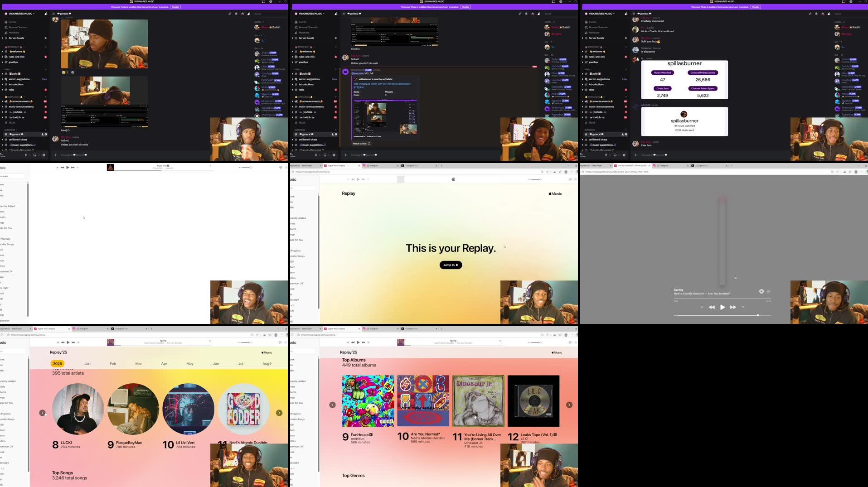Screen dimensions: 868x487
Task: Deafen audio using the headphone toggle
Action: pyautogui.click(x=35, y=155)
